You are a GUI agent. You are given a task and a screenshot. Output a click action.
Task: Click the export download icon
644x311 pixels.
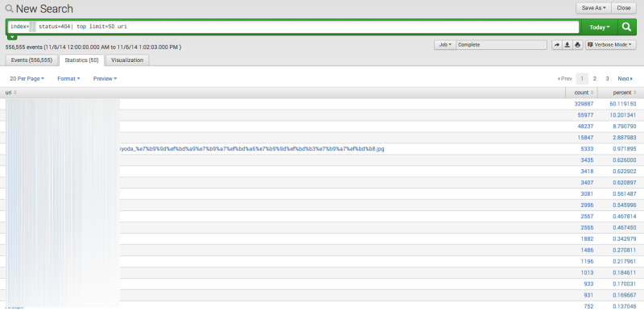click(568, 45)
